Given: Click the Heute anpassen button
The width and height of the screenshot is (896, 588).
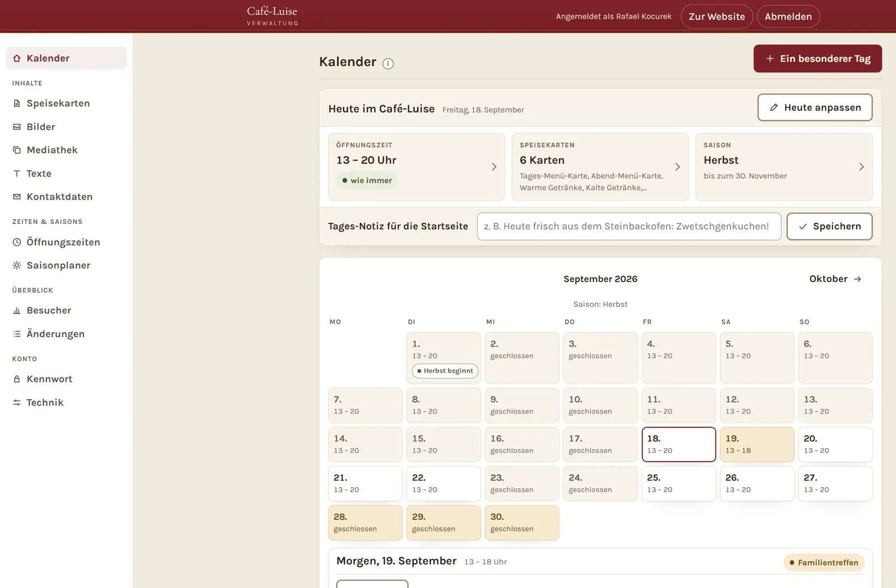Looking at the screenshot, I should (x=815, y=108).
